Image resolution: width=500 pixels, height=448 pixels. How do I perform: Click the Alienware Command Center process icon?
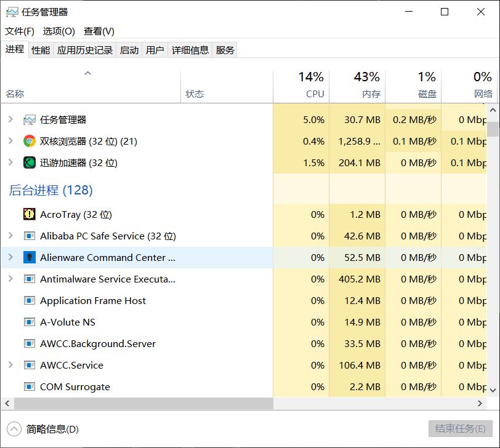[29, 257]
